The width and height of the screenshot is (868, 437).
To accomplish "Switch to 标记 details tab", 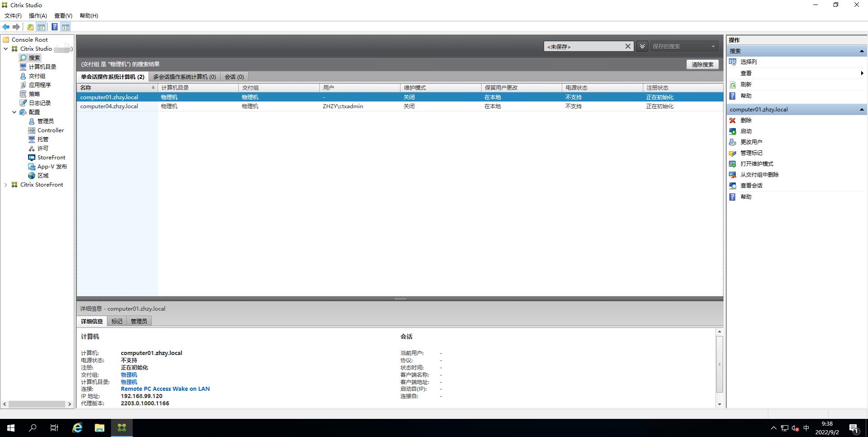I will coord(117,321).
